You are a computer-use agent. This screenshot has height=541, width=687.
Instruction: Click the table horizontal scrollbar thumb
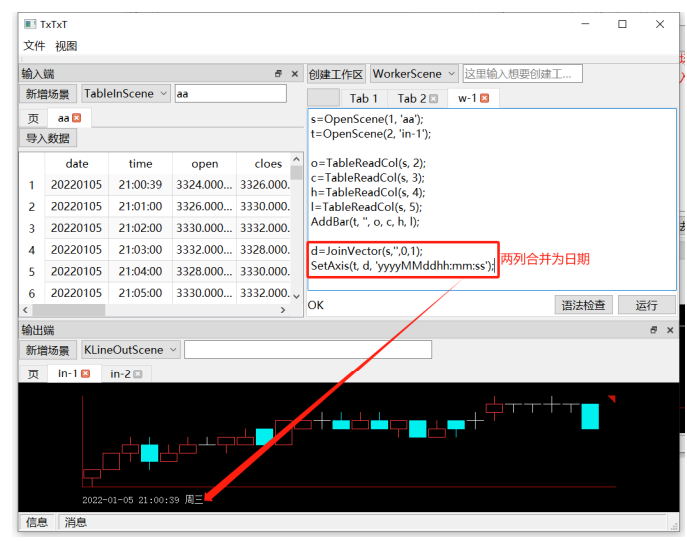69,310
